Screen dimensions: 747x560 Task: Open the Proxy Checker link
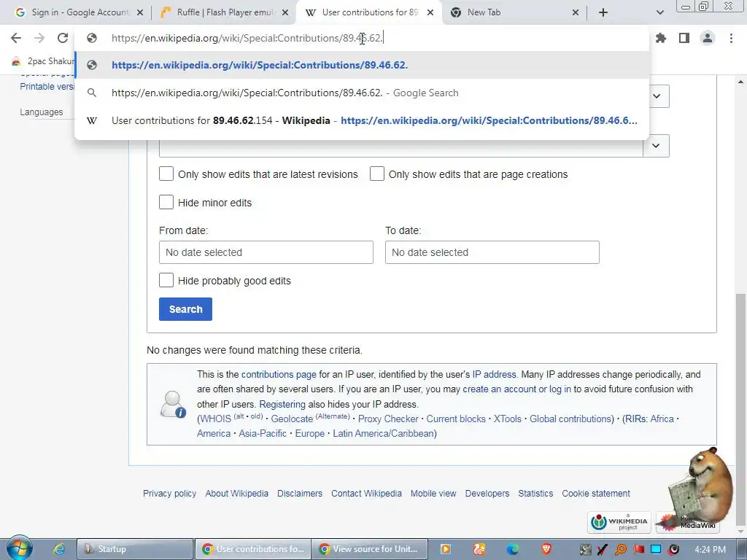[388, 419]
